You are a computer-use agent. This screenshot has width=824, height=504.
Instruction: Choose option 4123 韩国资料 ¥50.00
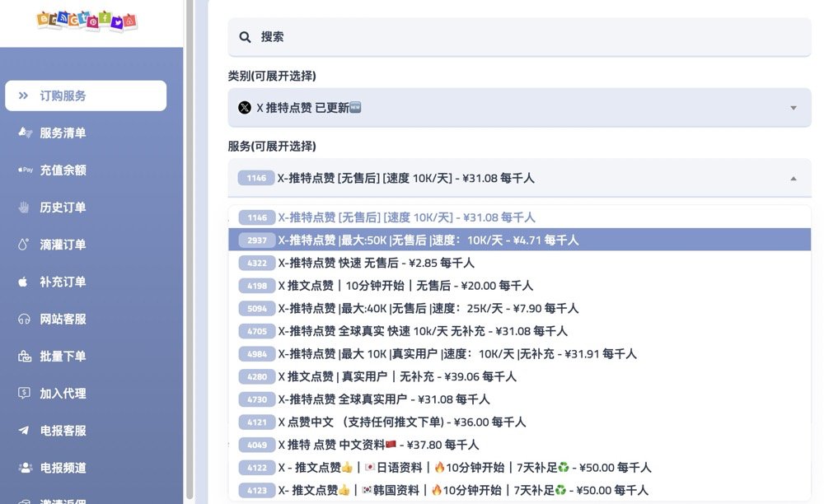(519, 490)
